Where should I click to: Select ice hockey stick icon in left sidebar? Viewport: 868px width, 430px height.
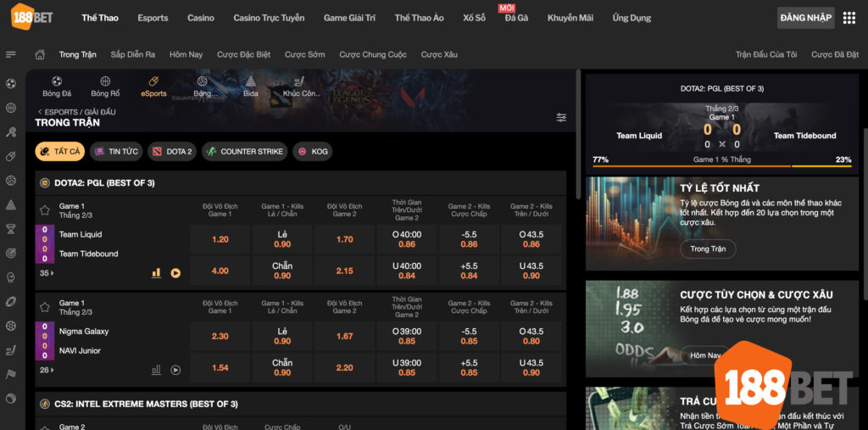pos(10,350)
